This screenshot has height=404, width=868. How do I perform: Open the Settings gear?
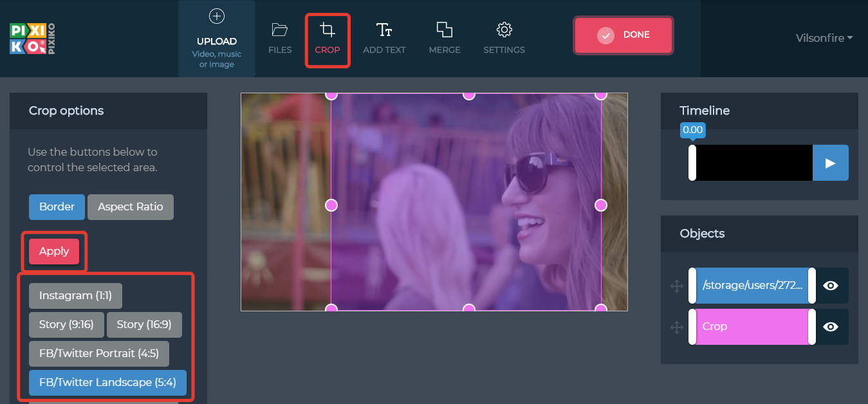point(504,39)
